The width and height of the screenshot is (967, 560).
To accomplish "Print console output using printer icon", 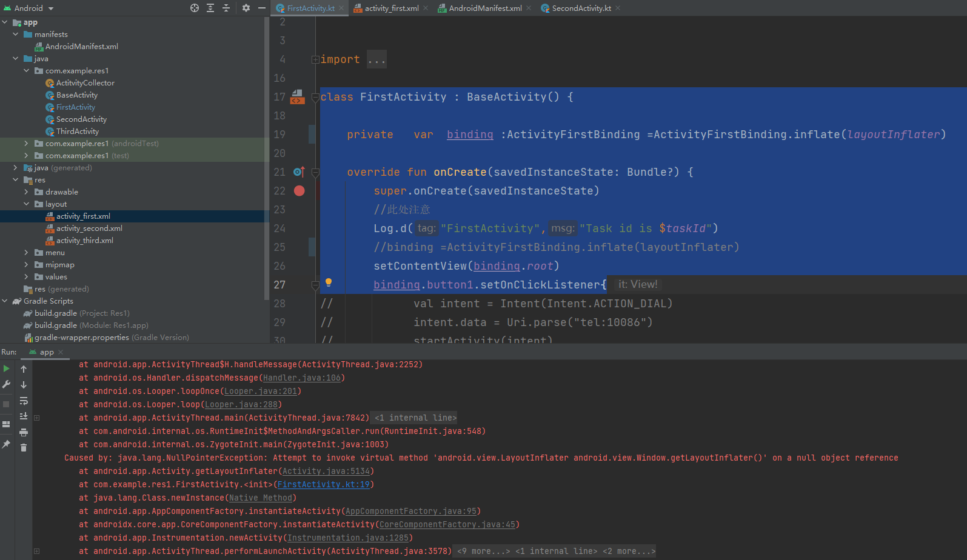I will click(x=24, y=432).
